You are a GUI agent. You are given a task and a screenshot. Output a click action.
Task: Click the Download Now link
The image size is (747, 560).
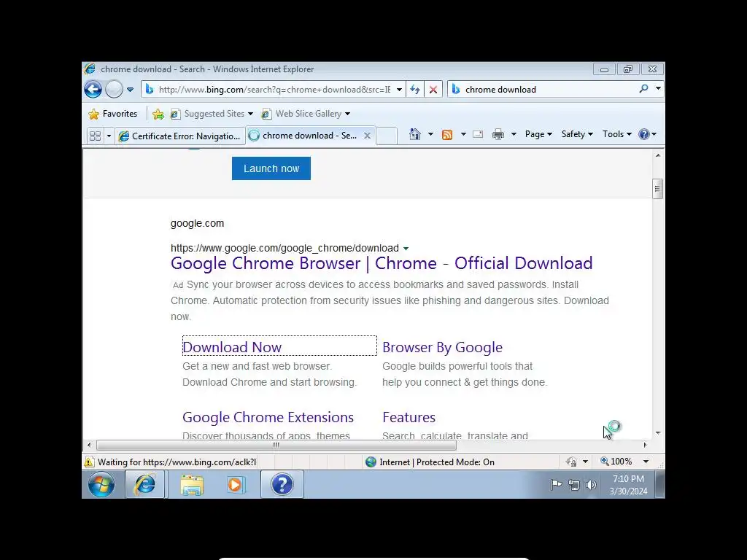tap(232, 347)
